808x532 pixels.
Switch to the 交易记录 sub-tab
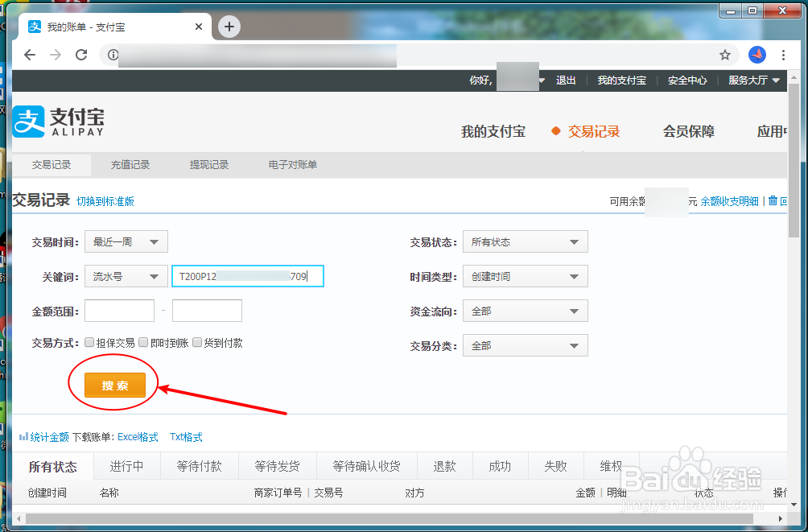[52, 165]
